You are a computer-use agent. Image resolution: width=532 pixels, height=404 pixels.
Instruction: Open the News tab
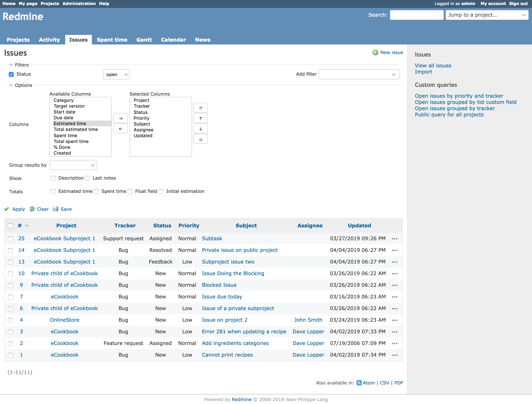202,40
